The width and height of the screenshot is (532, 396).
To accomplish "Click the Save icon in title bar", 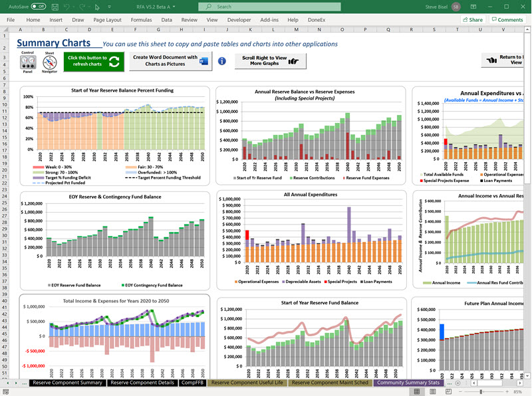I will pos(57,6).
